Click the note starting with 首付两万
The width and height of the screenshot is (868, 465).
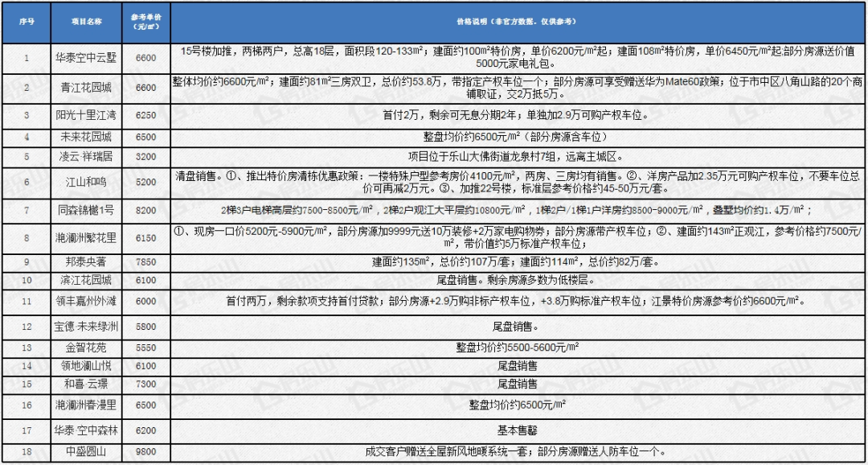(x=515, y=300)
